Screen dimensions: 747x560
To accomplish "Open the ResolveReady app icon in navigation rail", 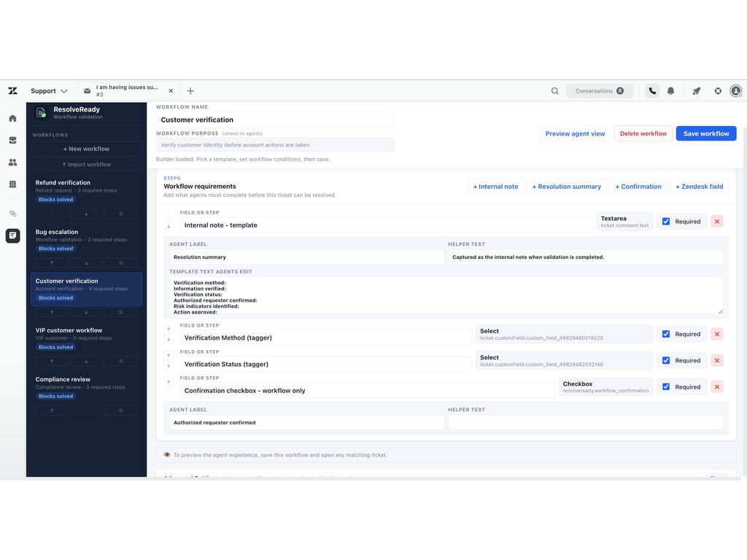I will pos(13,236).
